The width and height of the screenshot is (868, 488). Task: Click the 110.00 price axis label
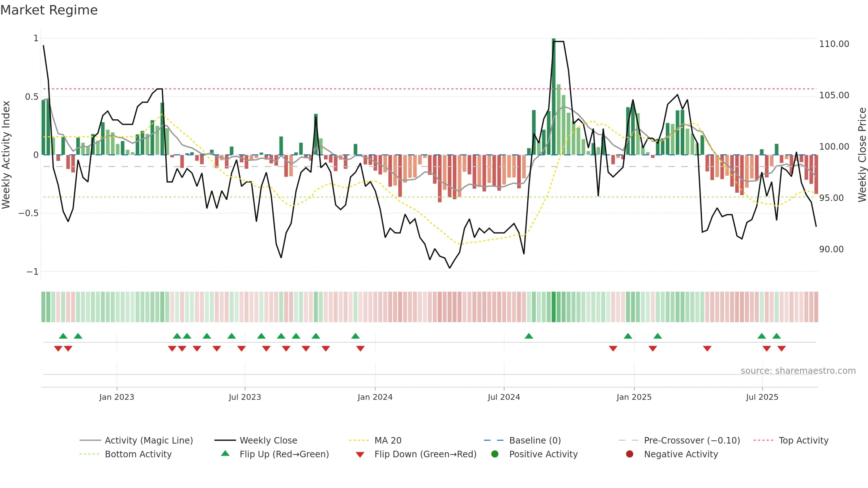click(834, 44)
